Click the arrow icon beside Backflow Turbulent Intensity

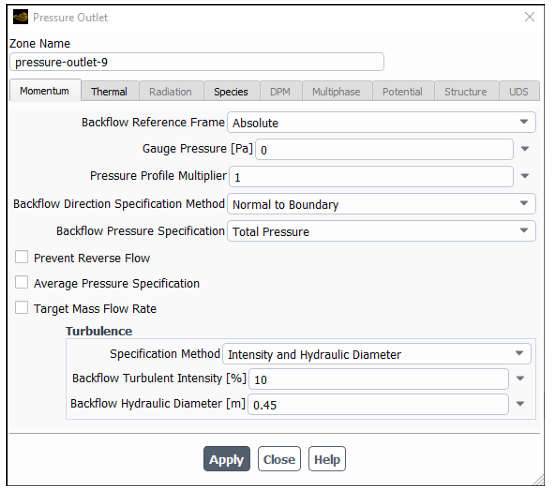point(520,379)
